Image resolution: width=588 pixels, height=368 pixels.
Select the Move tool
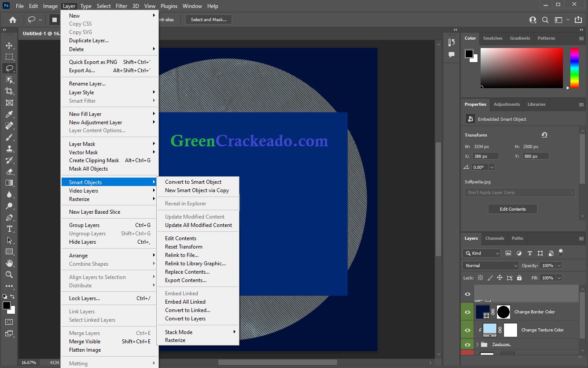[x=9, y=45]
